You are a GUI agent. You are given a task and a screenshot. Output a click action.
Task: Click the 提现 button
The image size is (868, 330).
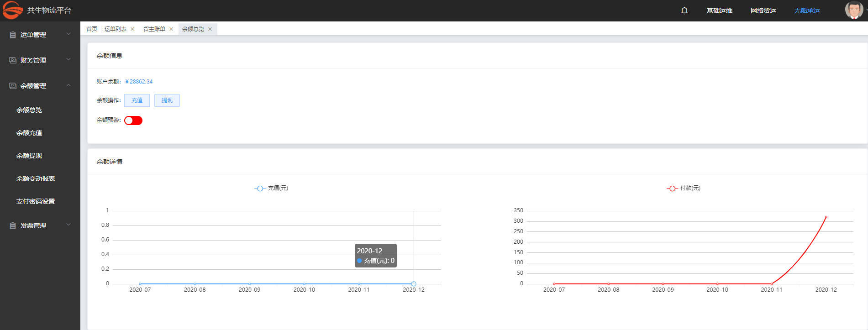coord(167,100)
